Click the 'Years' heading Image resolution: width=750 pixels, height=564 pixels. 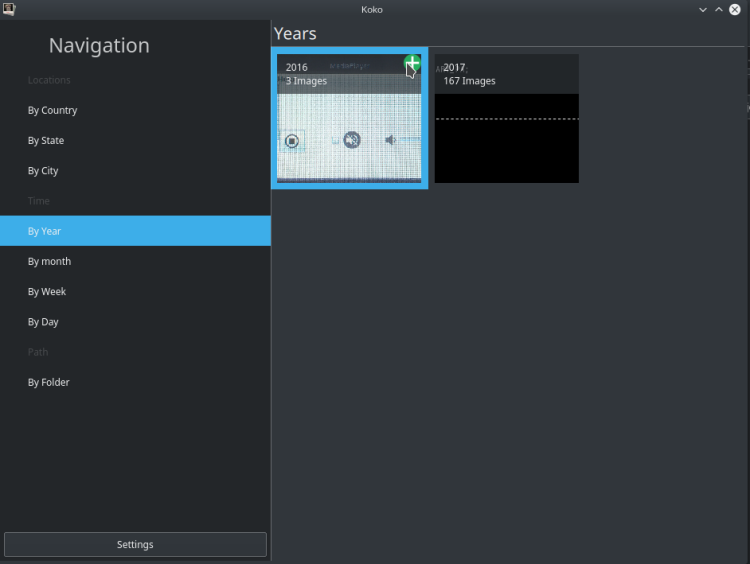pos(295,33)
